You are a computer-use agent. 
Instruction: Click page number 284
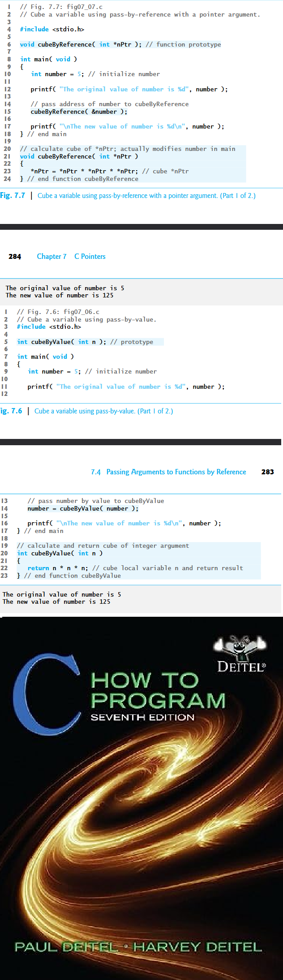(15, 257)
